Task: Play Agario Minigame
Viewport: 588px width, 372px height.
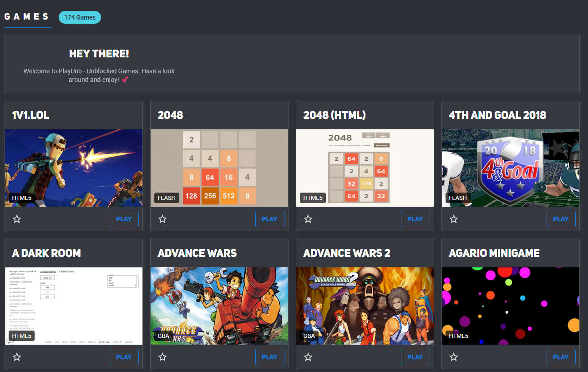Action: coord(561,357)
